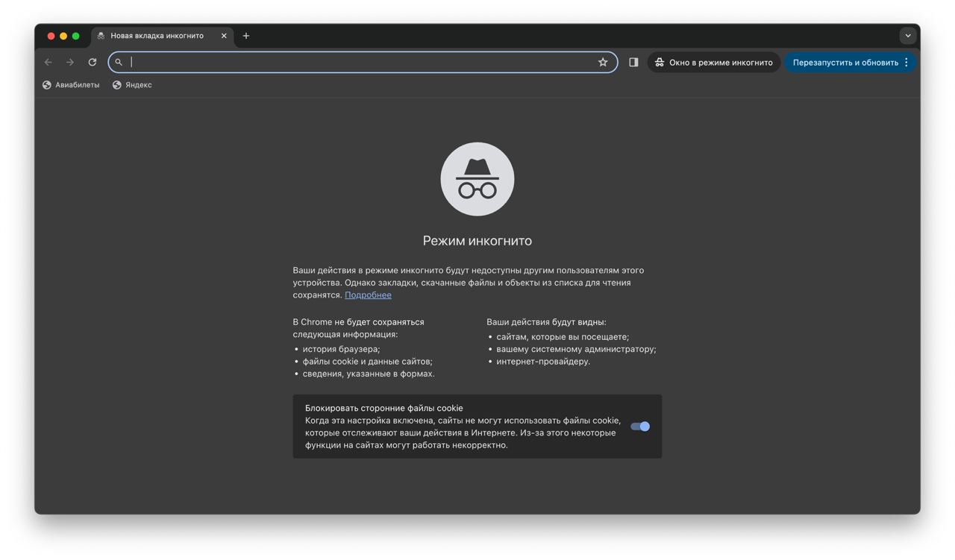The height and width of the screenshot is (560, 955).
Task: Click the forward navigation arrow
Action: [x=70, y=63]
